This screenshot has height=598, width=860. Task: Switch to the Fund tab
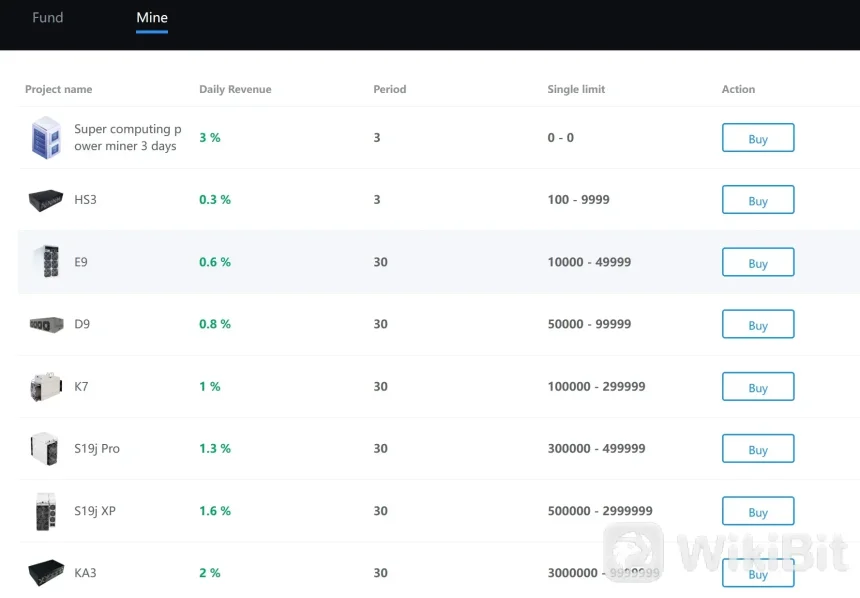point(48,18)
